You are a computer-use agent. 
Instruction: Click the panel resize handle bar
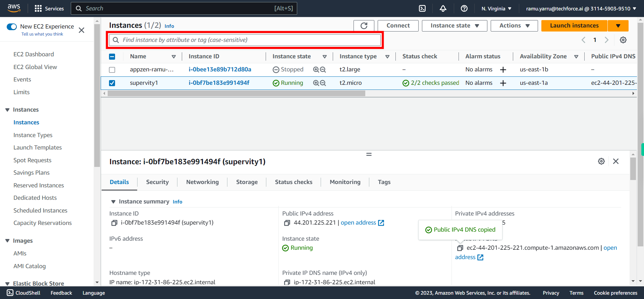pos(369,155)
